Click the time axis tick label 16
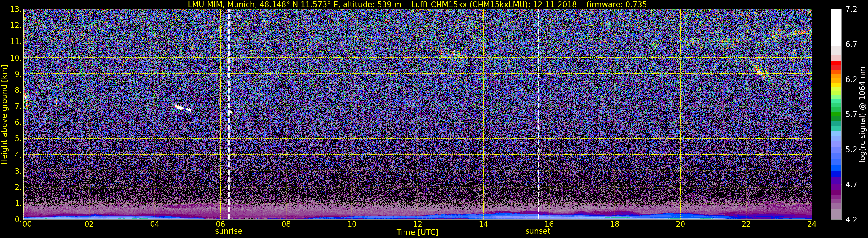The image size is (868, 238). [x=549, y=224]
